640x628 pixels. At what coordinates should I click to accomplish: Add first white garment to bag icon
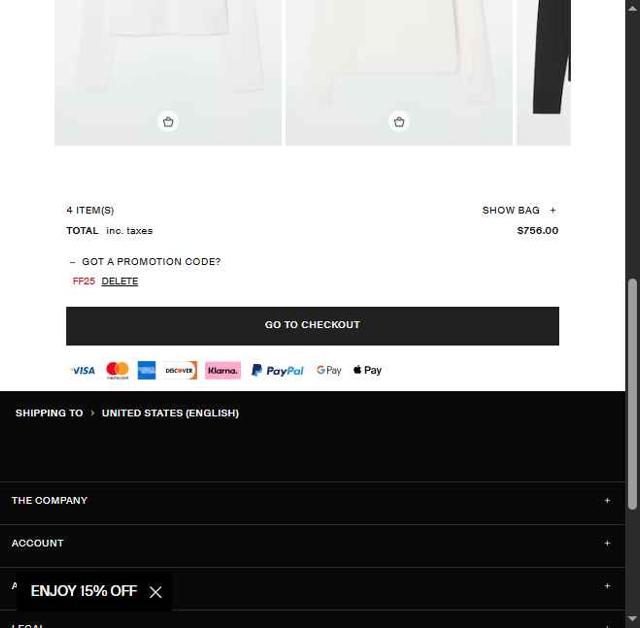[168, 122]
